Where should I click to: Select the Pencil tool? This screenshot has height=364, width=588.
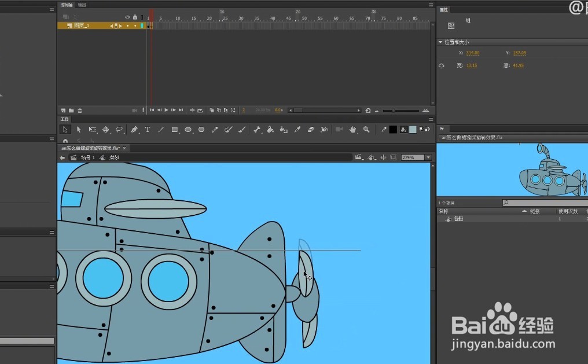click(215, 129)
